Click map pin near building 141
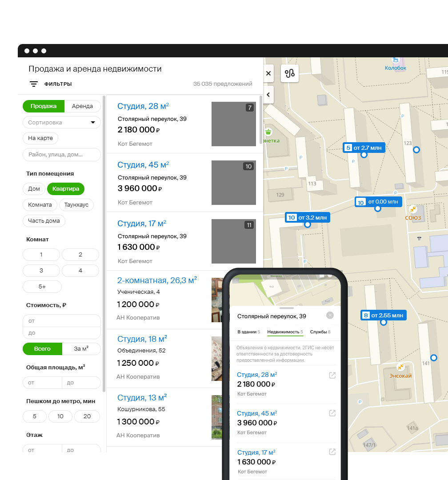Screen dimensions: 448x480 434,357
